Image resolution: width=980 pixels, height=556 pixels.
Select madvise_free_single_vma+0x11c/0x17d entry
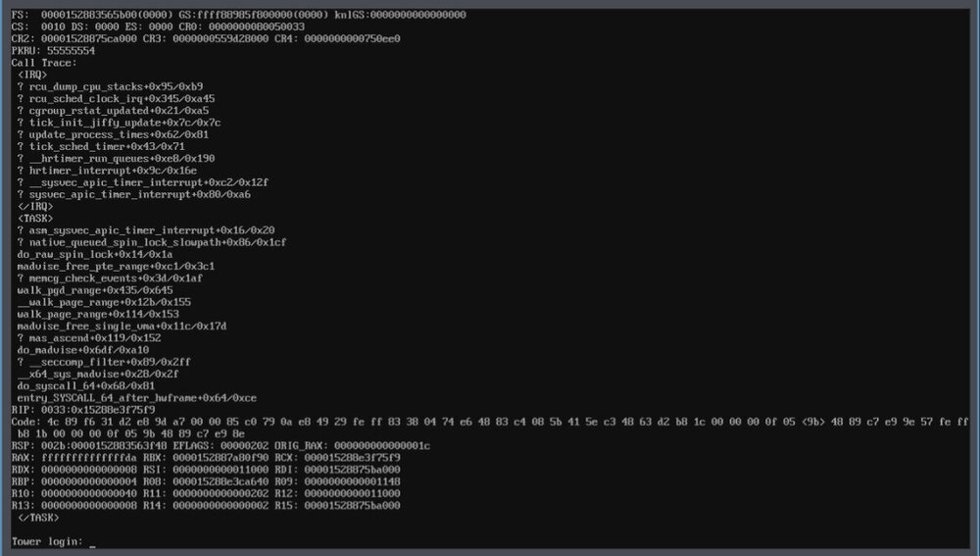122,326
